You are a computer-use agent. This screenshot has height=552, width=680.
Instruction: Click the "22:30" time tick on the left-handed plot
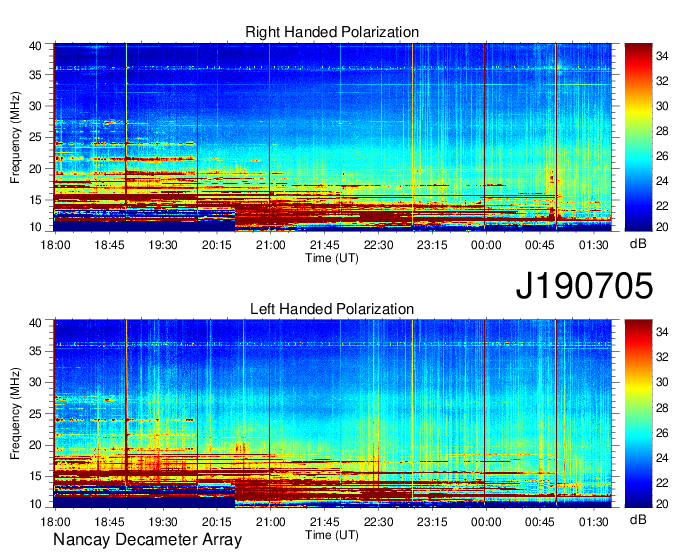pyautogui.click(x=378, y=522)
